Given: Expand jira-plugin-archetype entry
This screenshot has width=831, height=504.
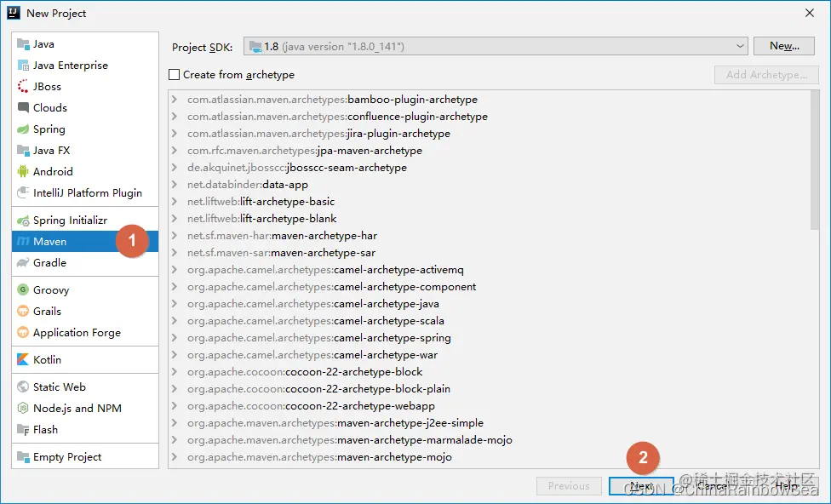Looking at the screenshot, I should [x=174, y=133].
